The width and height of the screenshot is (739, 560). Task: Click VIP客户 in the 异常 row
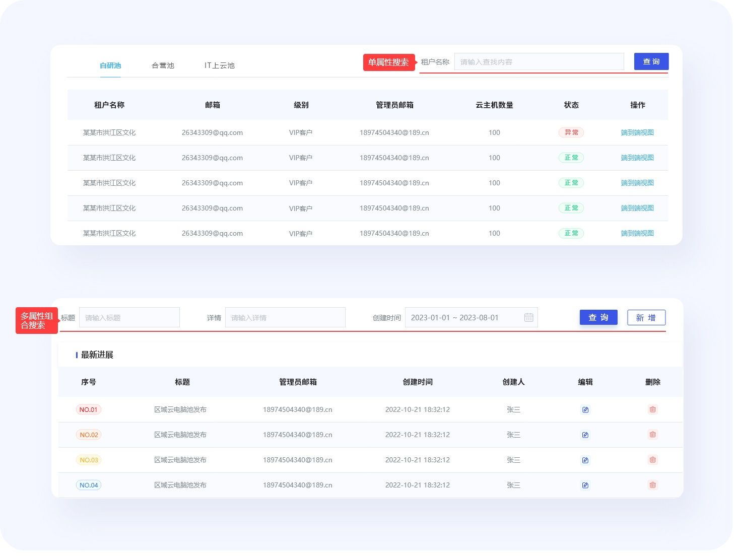tap(301, 132)
